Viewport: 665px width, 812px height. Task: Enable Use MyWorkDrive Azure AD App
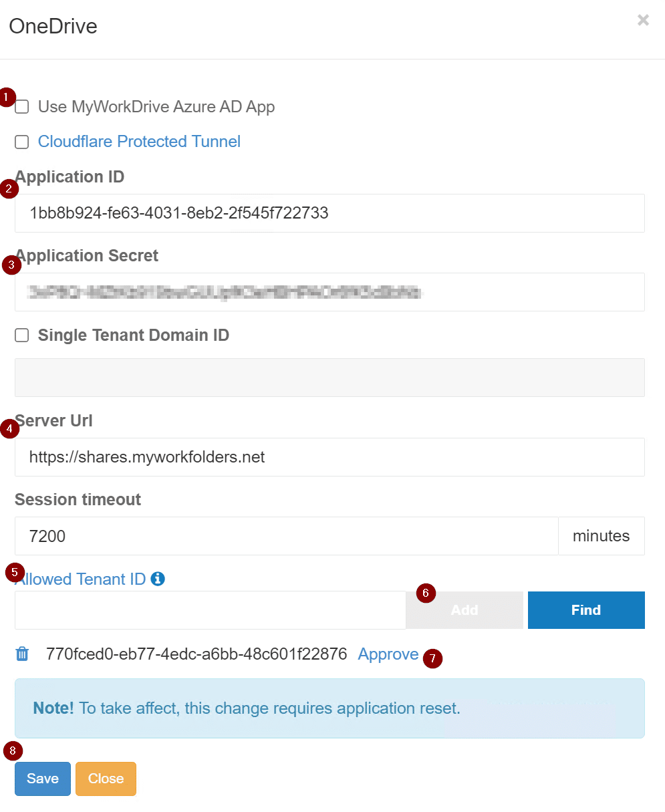pyautogui.click(x=21, y=106)
